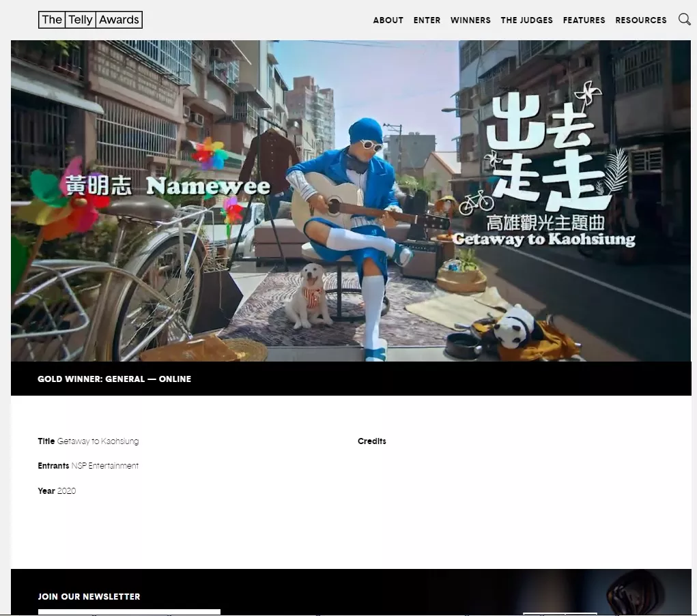The image size is (697, 616).
Task: Open the WINNERS menu item
Action: pos(470,20)
